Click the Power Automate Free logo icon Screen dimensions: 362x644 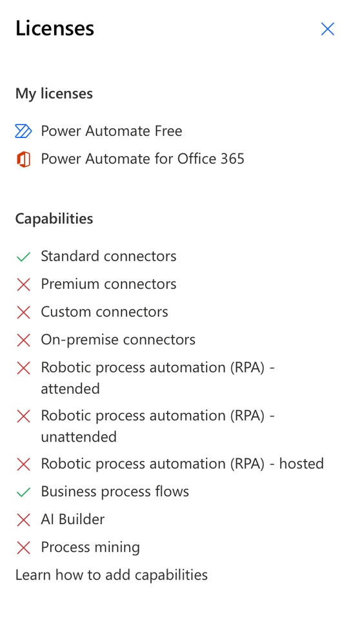[x=23, y=131]
